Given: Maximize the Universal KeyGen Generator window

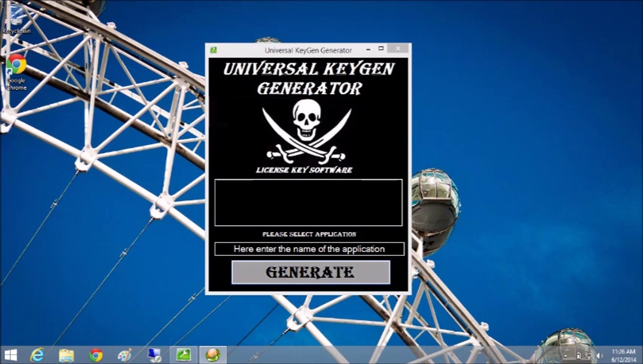Looking at the screenshot, I should point(381,49).
